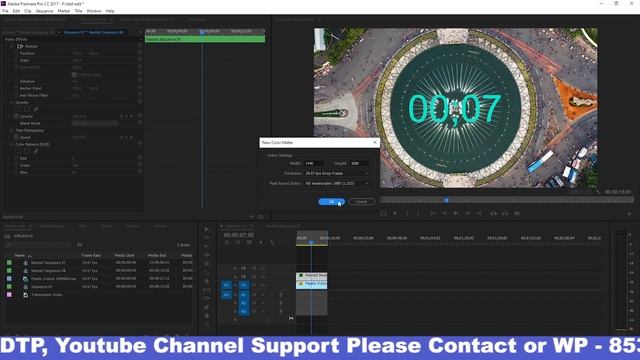Open Program Monitor button editor plus icon
Viewport: 640px width, 360px height.
click(x=629, y=213)
